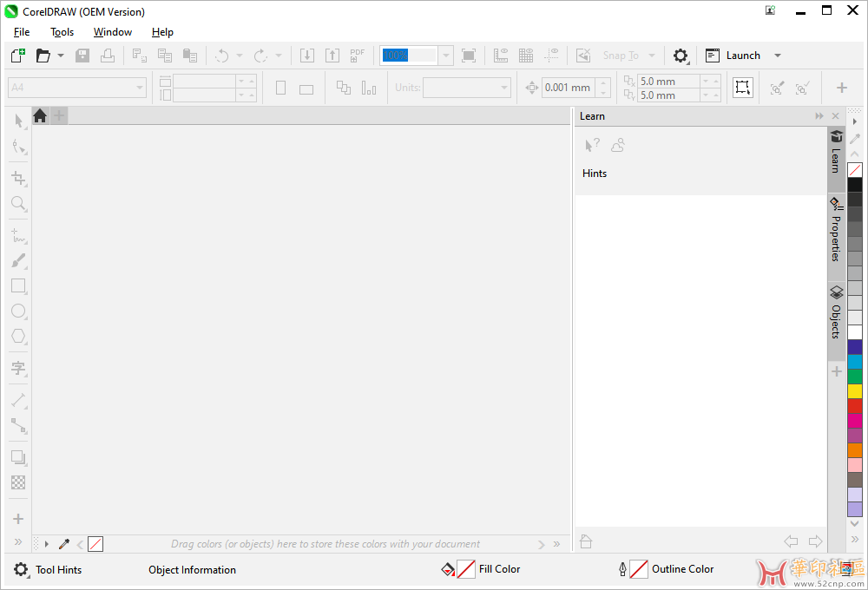The image size is (868, 590).
Task: Click the Outline Color status indicator
Action: coord(667,569)
